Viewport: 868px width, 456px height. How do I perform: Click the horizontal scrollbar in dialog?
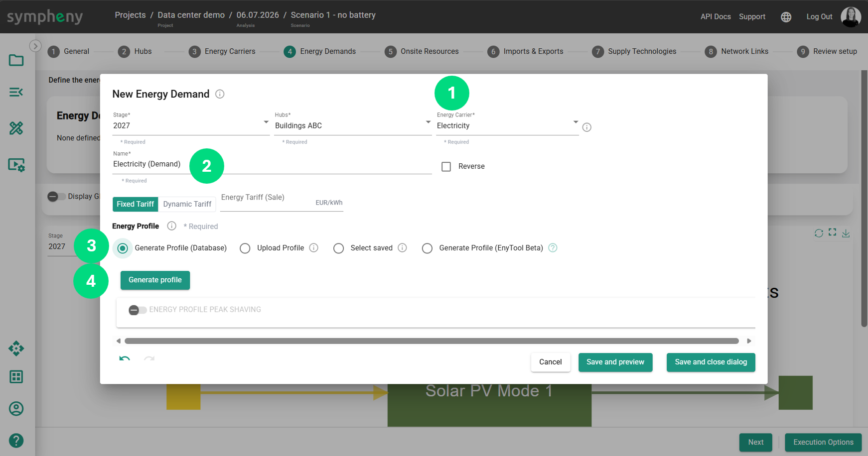[x=432, y=341]
